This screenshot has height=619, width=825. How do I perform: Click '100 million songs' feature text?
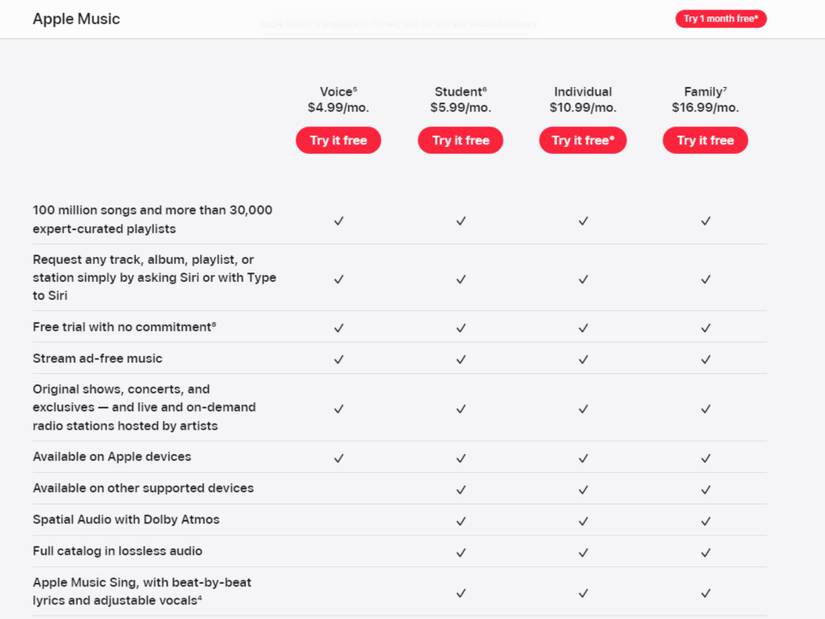[x=153, y=219]
